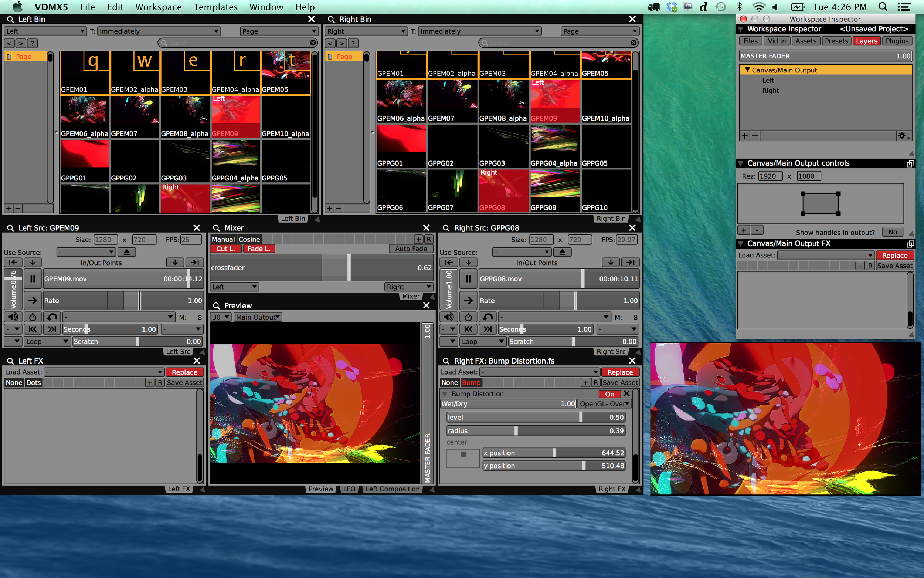Viewport: 924px width, 578px height.
Task: Open the Templates menu
Action: [215, 7]
